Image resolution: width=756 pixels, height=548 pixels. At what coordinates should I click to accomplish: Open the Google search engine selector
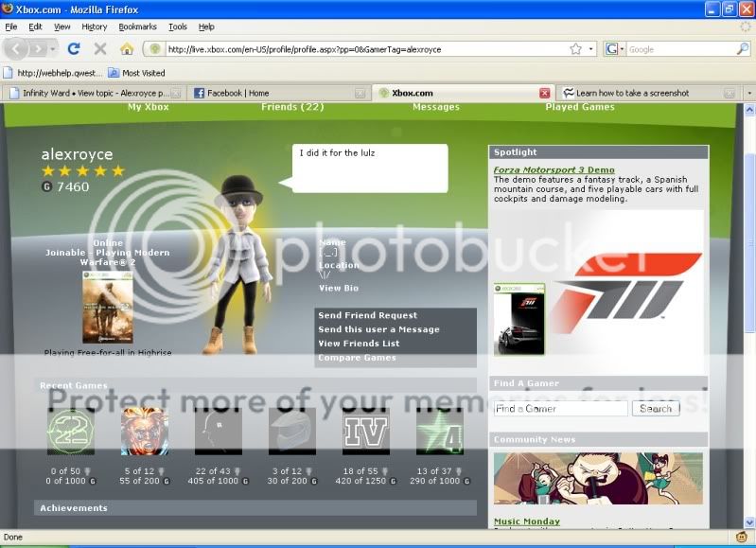[x=614, y=49]
